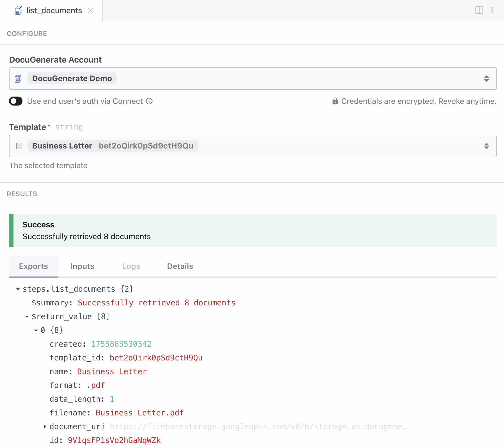
Task: Toggle Use end user's auth via Connect
Action: (x=16, y=101)
